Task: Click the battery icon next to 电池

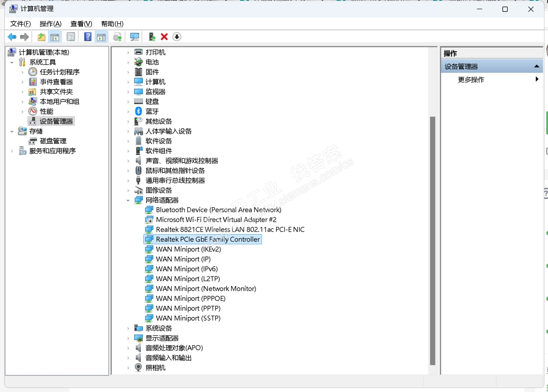Action: [139, 62]
